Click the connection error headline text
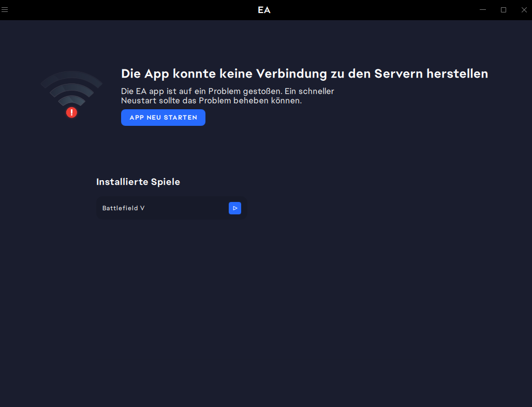The image size is (532, 407). [x=304, y=74]
